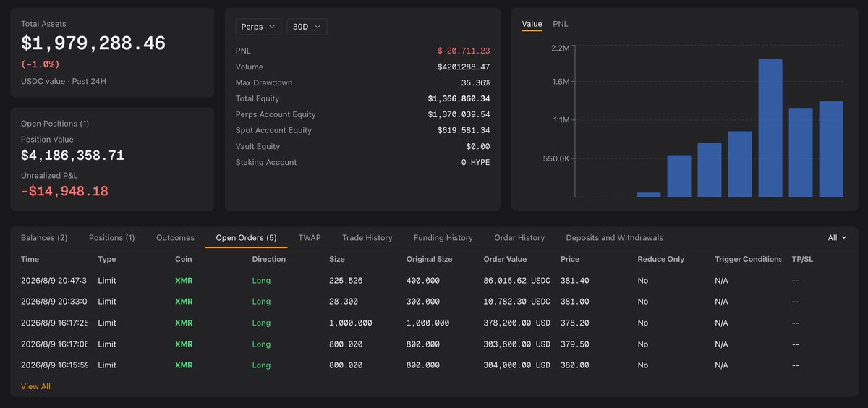Viewport: 868px width, 408px height.
Task: Open Deposits and Withdrawals tab
Action: [614, 237]
